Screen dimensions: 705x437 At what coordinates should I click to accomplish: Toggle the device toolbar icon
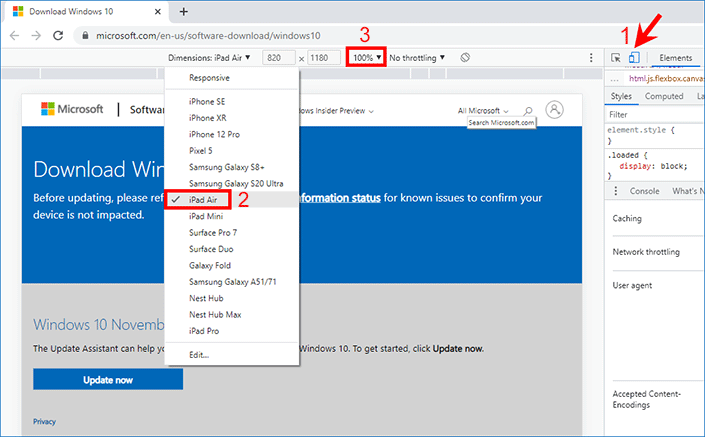coord(634,58)
